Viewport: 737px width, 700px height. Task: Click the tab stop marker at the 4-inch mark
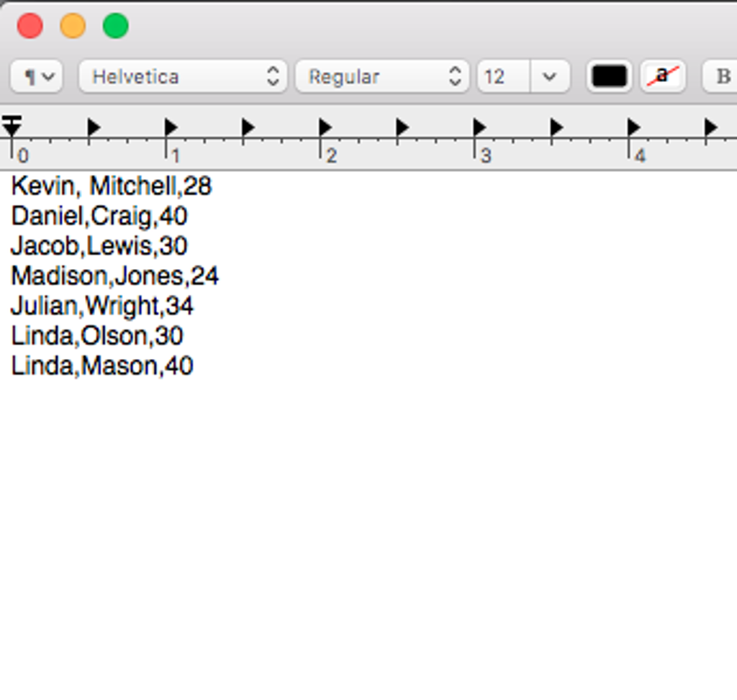click(x=633, y=127)
